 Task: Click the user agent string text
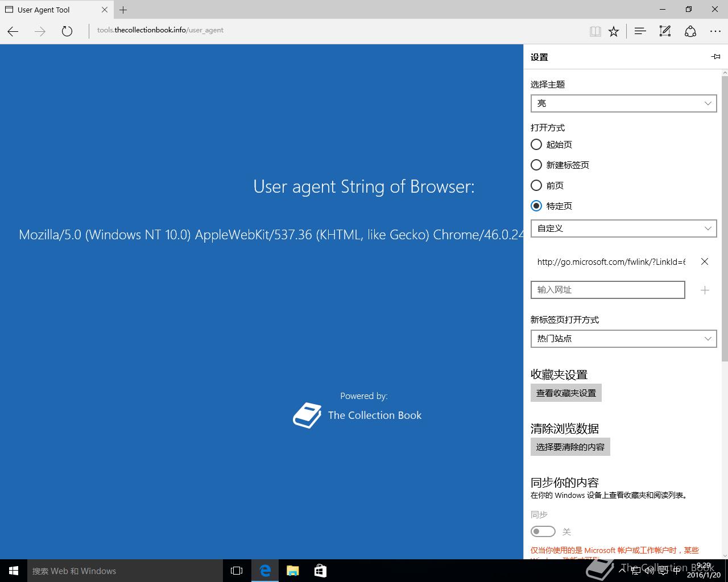271,235
